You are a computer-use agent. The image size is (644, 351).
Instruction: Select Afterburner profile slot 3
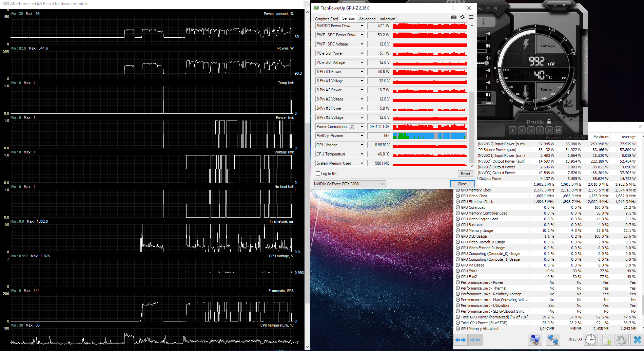(531, 130)
